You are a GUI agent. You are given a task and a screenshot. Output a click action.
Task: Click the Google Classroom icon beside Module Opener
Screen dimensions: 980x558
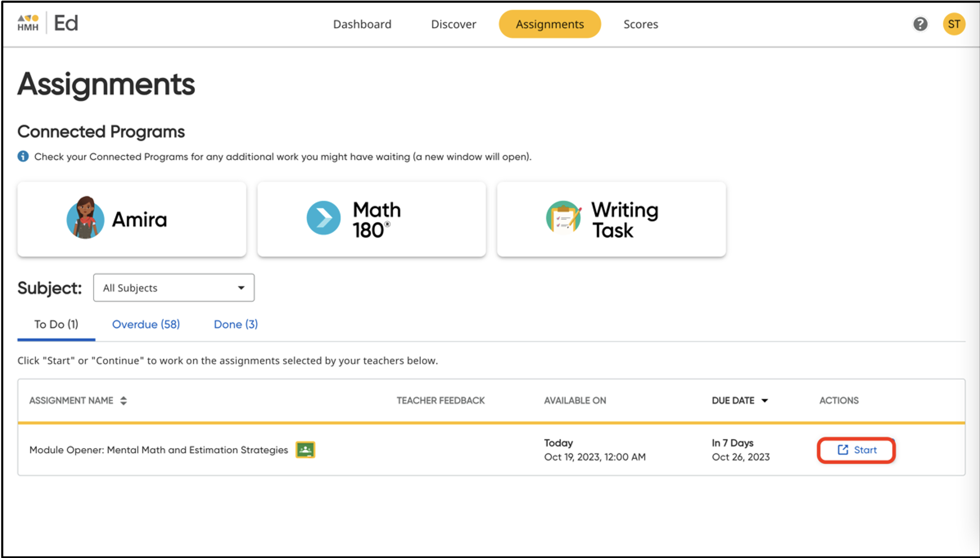[x=305, y=450]
